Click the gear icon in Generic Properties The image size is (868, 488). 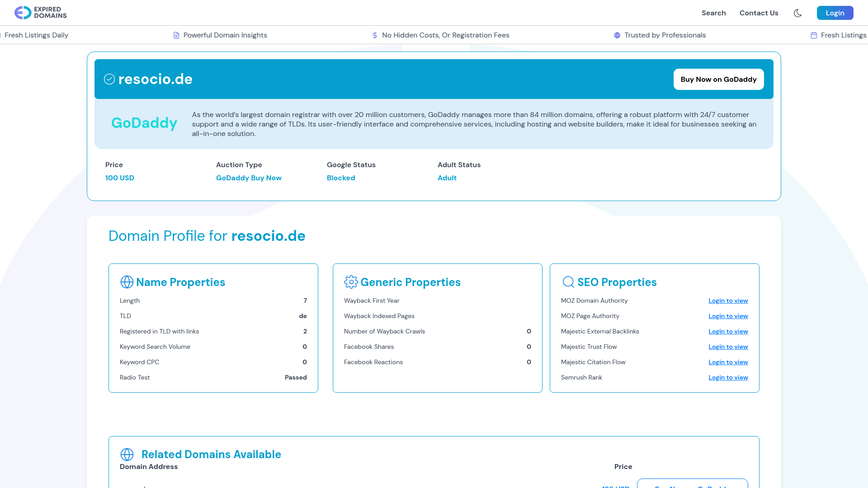pyautogui.click(x=351, y=282)
